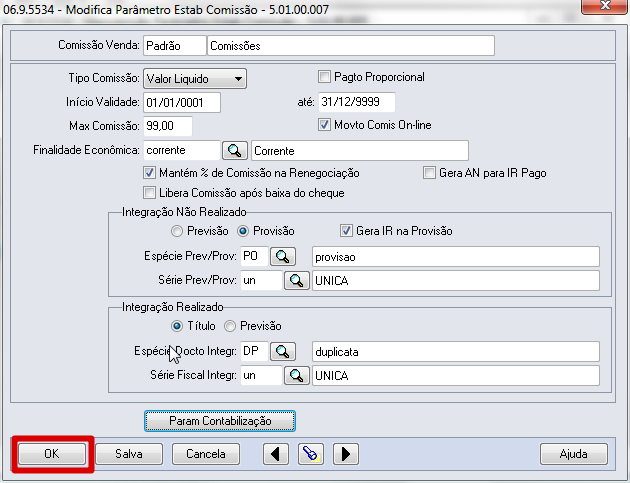Open Ajuda help button

574,454
